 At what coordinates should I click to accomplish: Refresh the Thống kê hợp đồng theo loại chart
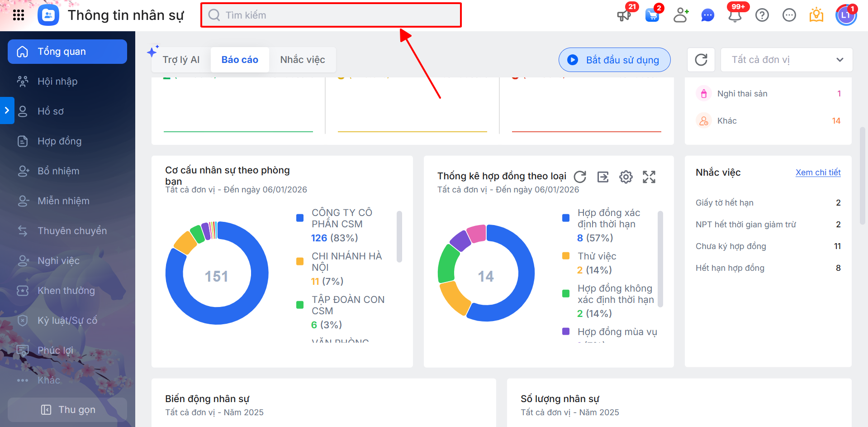tap(580, 177)
